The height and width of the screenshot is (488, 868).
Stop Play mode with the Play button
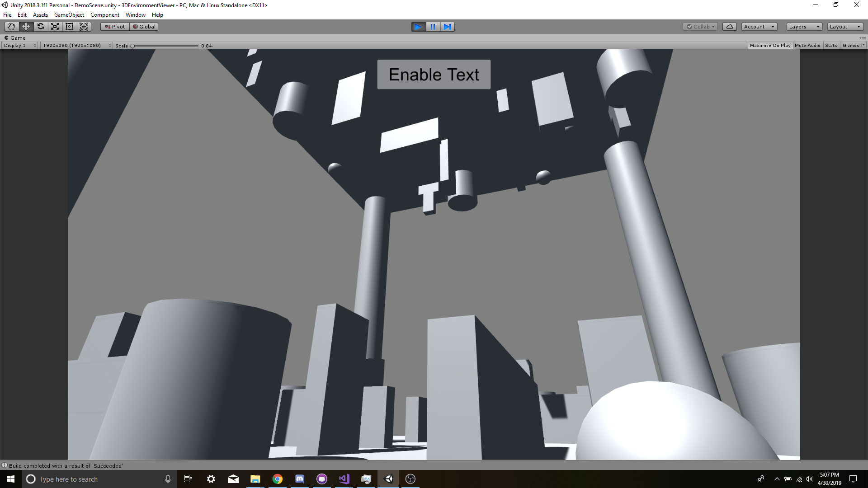tap(418, 27)
